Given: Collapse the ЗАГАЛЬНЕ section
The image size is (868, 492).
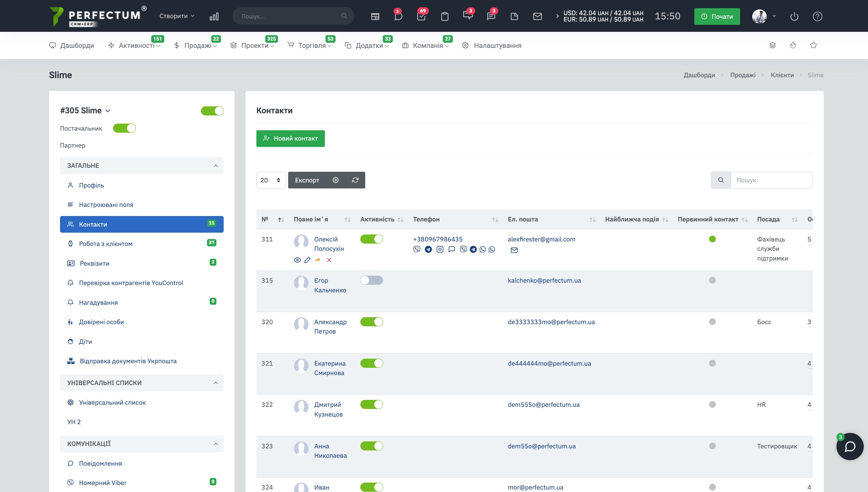Looking at the screenshot, I should 216,166.
